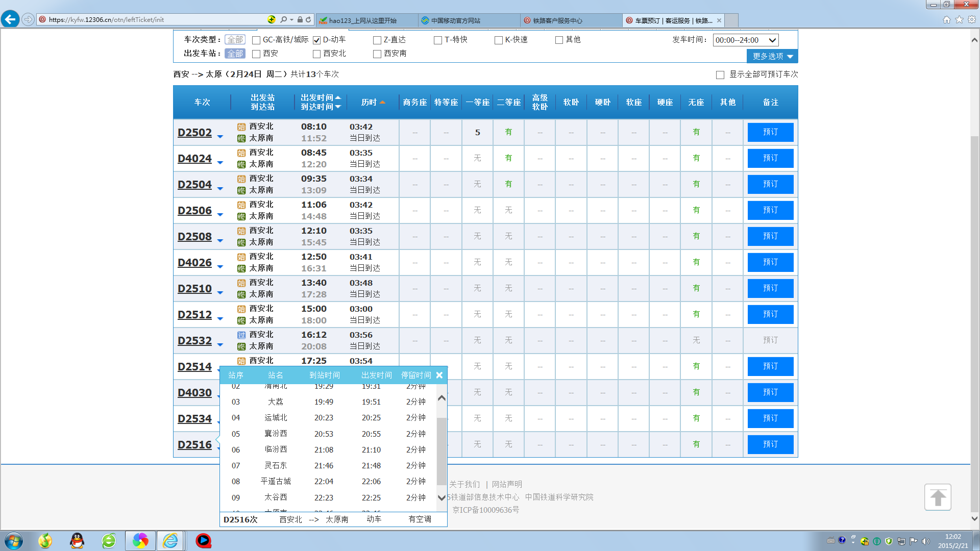980x551 pixels.
Task: Book train D2516 with 预订 button
Action: click(x=770, y=444)
